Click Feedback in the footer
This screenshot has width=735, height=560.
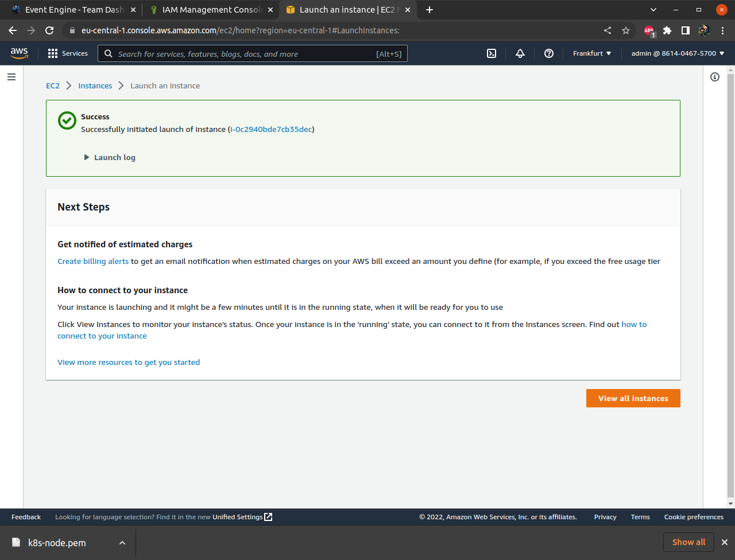tap(26, 517)
